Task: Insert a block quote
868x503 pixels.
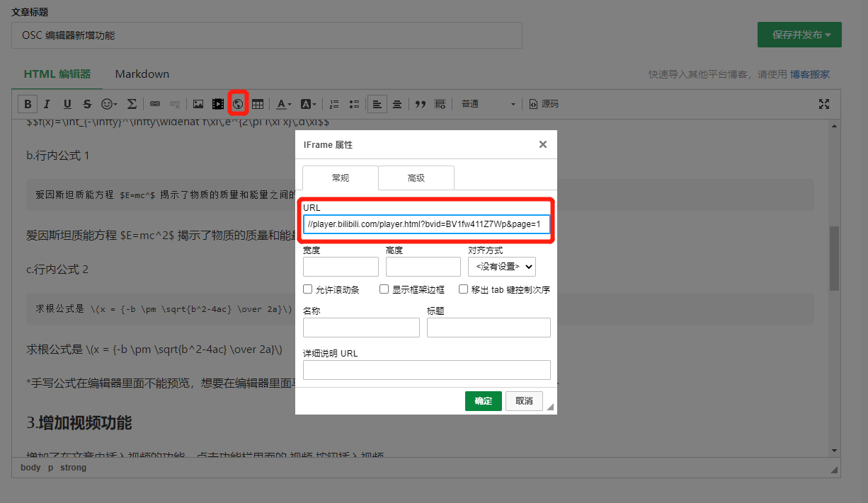Action: pos(421,104)
